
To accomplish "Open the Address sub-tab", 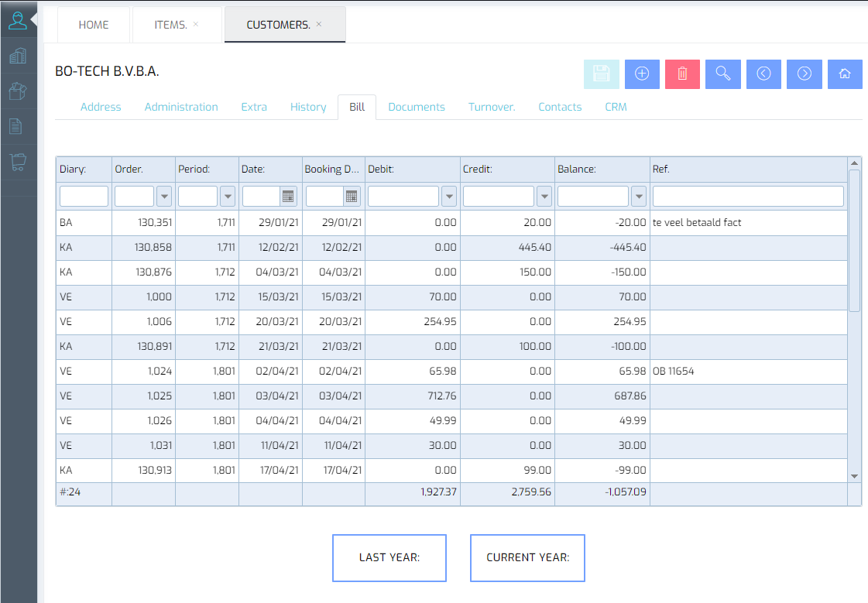I will coord(101,107).
